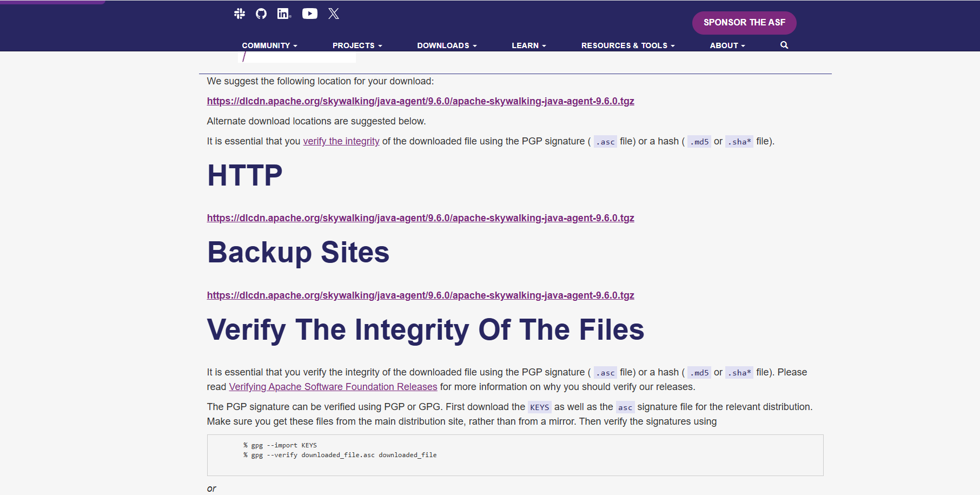Click the 'gpg --verify downloaded_file.asc' command line

(340, 455)
